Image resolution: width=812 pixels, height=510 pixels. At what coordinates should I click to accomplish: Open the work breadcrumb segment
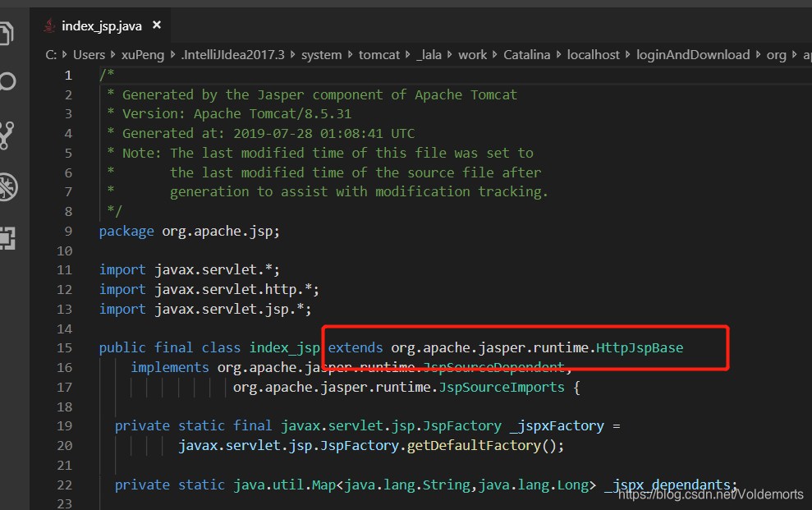[472, 55]
